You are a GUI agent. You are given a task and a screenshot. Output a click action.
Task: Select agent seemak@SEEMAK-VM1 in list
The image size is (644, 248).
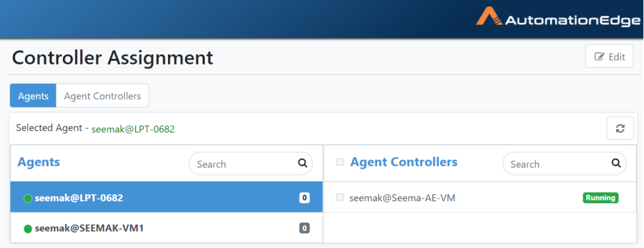(166, 228)
